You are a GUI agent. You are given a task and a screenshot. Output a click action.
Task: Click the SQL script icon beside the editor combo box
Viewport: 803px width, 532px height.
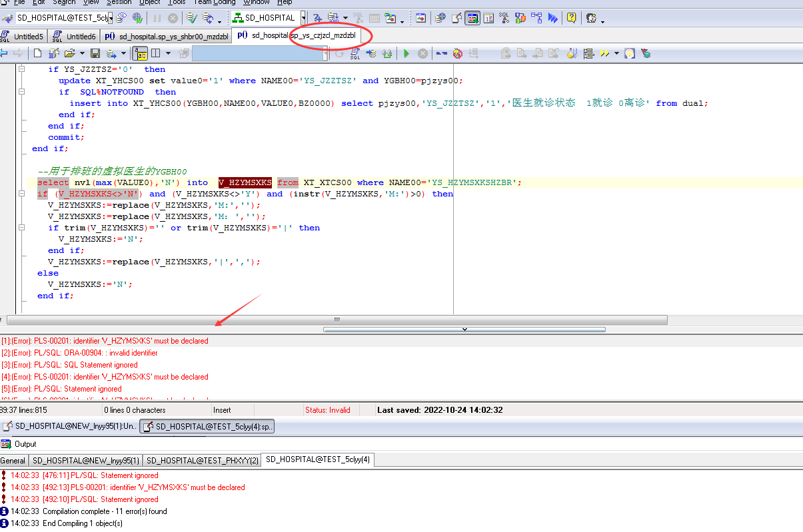pyautogui.click(x=355, y=53)
